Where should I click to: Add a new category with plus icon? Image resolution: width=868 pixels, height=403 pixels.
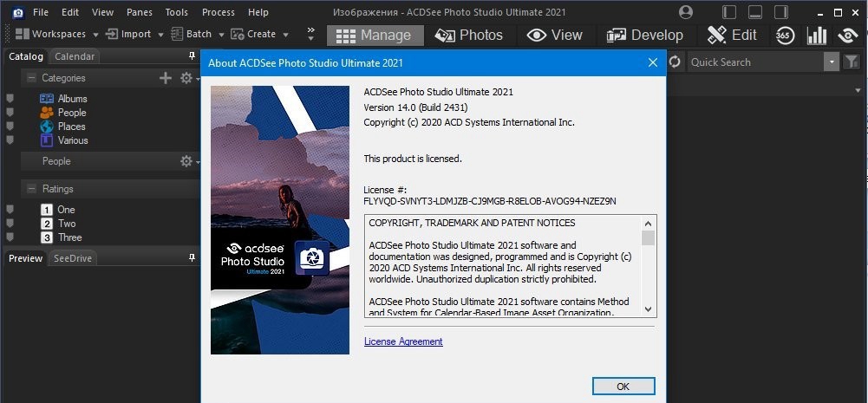click(166, 78)
